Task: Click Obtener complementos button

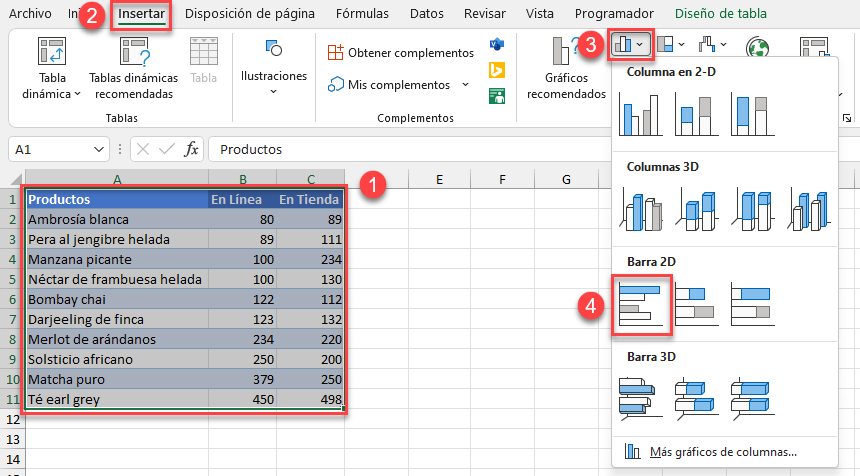Action: point(401,53)
